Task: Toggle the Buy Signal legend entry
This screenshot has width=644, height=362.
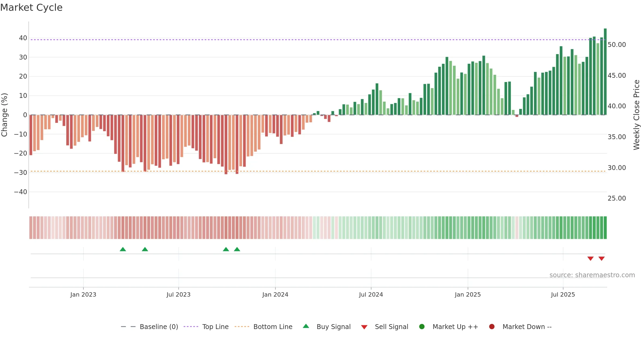Action: click(x=327, y=327)
